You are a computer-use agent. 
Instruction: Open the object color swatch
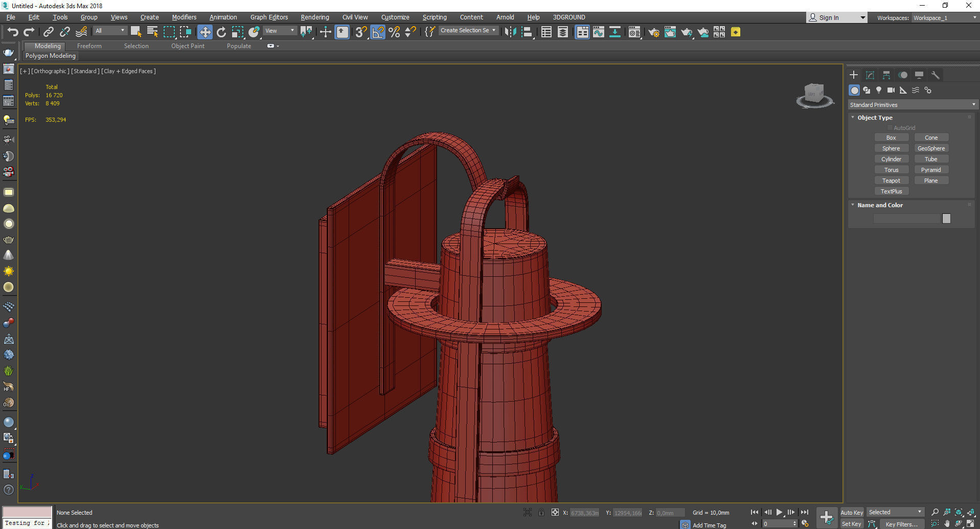tap(946, 218)
